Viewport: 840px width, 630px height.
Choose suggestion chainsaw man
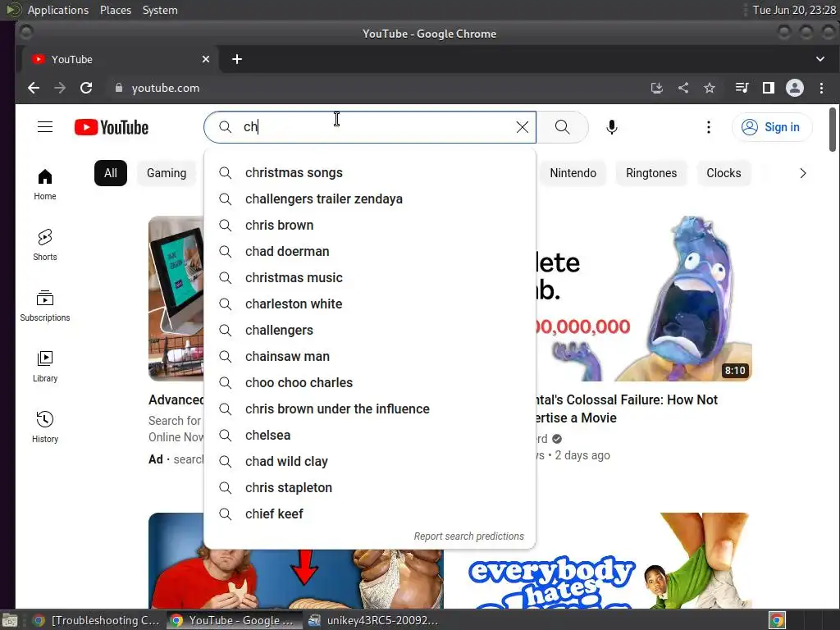pyautogui.click(x=370, y=356)
